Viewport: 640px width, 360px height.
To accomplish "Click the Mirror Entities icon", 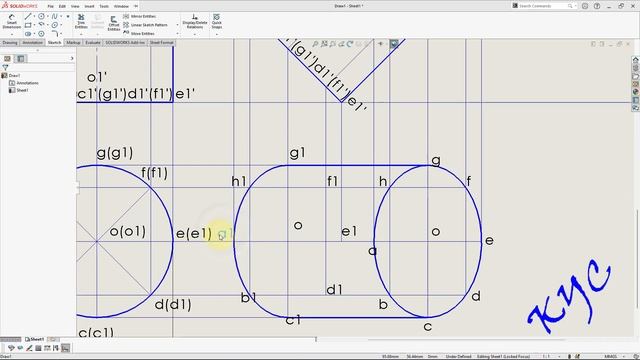I will tap(126, 16).
